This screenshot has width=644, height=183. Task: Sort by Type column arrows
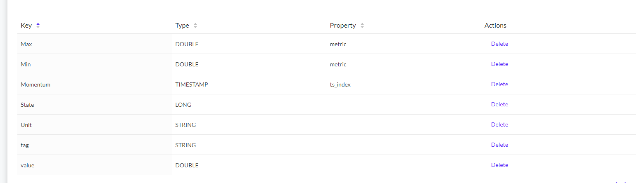click(x=195, y=26)
